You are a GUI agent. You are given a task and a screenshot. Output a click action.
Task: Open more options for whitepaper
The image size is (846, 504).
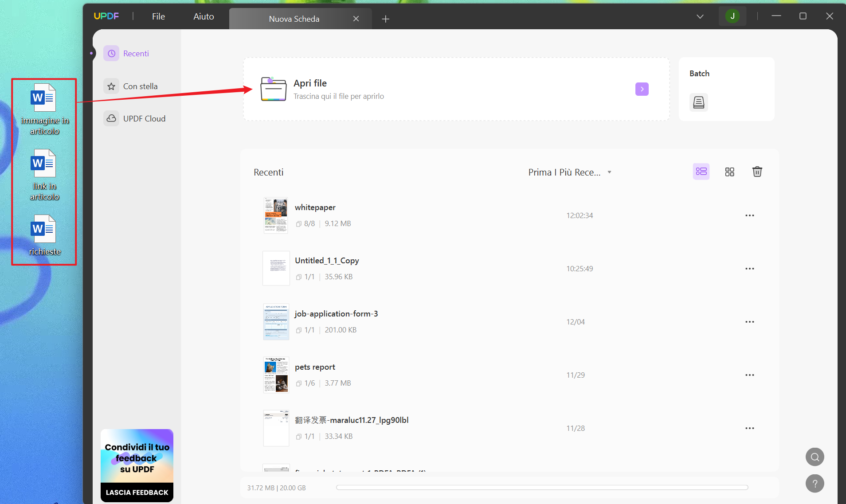[749, 215]
